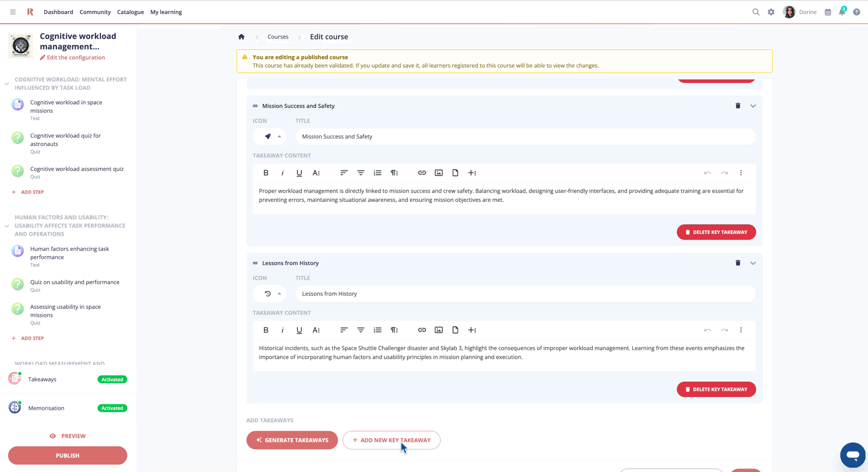
Task: Open the Catalogue menu
Action: 130,12
